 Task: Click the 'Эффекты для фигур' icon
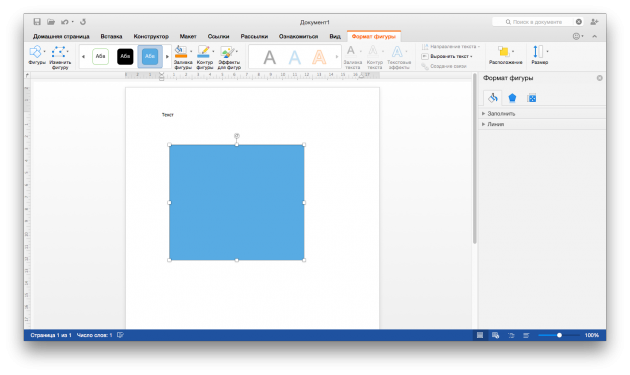coord(227,52)
